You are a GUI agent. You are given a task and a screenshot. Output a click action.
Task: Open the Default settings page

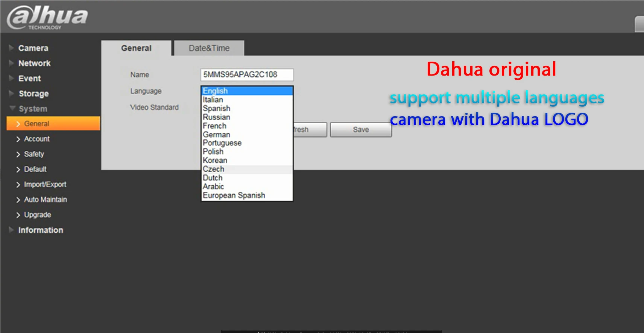tap(35, 169)
